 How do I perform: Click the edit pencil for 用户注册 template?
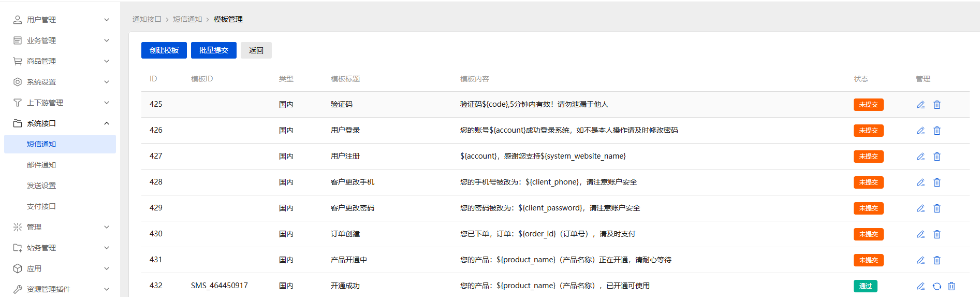(920, 157)
